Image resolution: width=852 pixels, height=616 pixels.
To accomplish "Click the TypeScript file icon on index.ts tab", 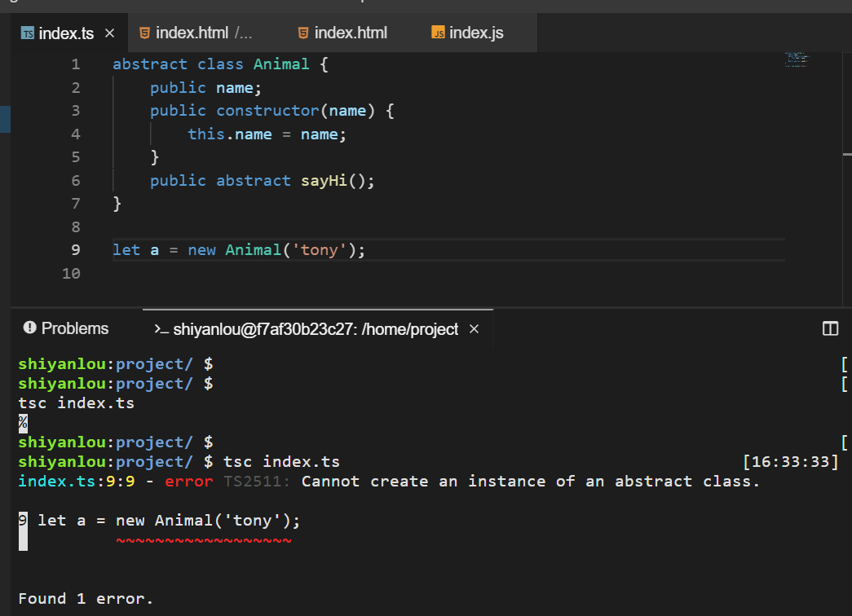I will click(x=28, y=33).
